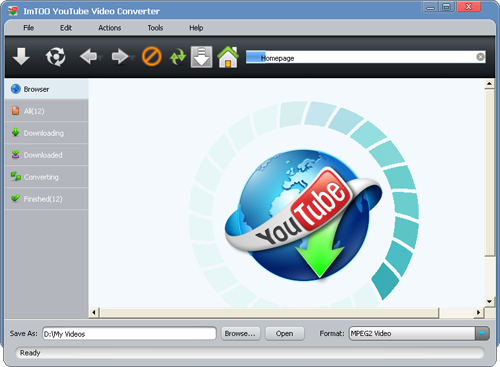Show the Downloaded list

point(47,155)
